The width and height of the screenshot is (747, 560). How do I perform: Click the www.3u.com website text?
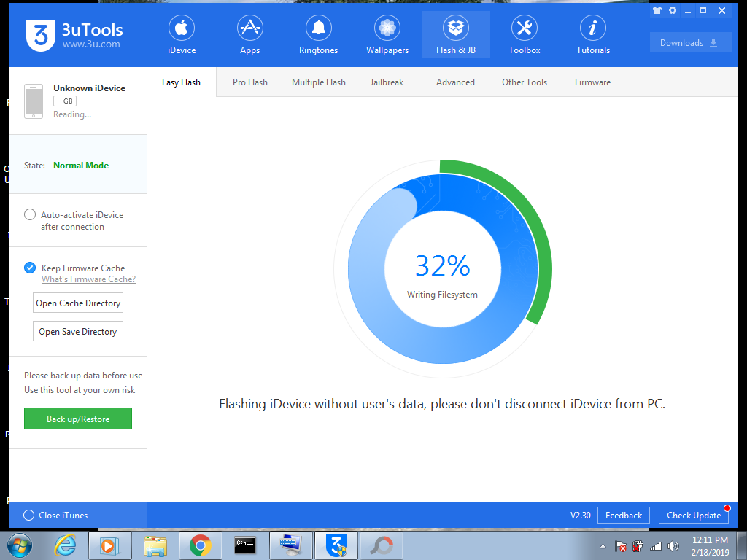(x=91, y=44)
